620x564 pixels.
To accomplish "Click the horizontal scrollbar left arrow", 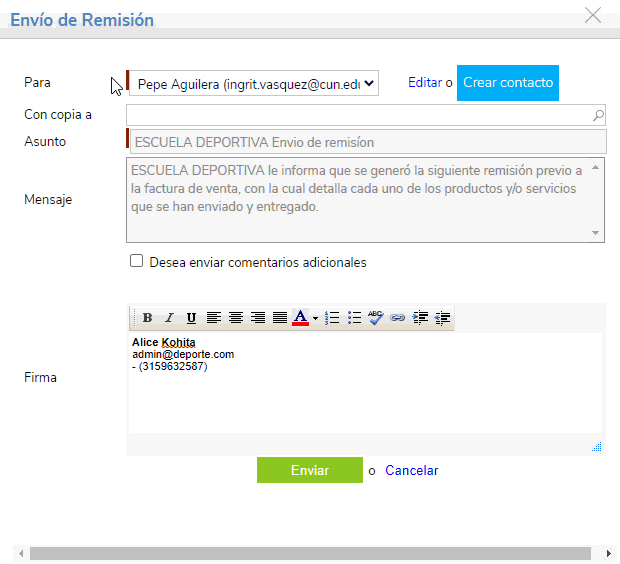I will 21,553.
